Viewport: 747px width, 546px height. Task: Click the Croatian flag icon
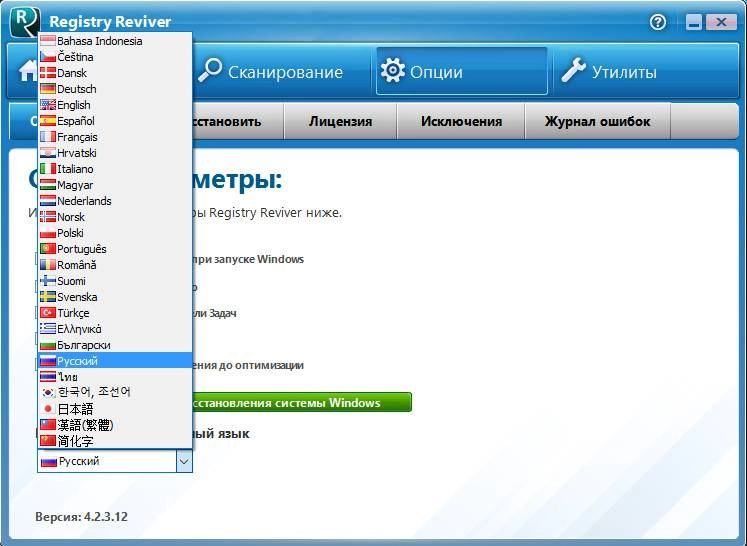[48, 153]
